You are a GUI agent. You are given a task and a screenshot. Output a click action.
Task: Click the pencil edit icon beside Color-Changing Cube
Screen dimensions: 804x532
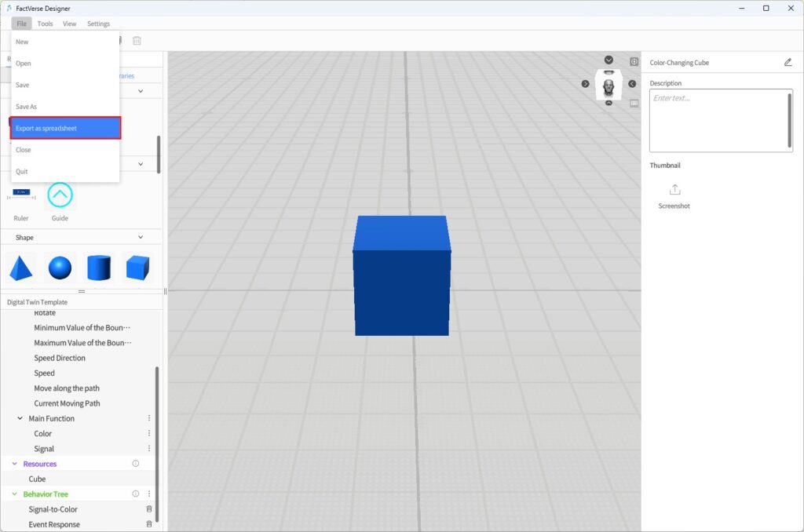pos(788,63)
